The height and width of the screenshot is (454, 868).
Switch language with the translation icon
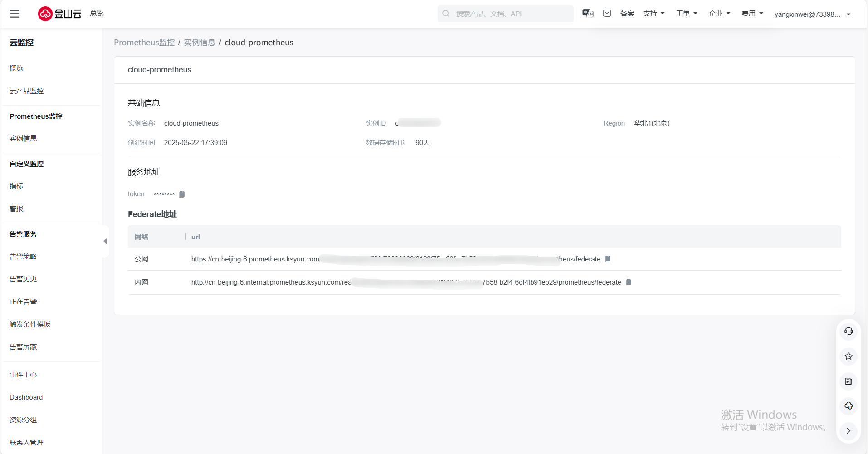tap(588, 14)
